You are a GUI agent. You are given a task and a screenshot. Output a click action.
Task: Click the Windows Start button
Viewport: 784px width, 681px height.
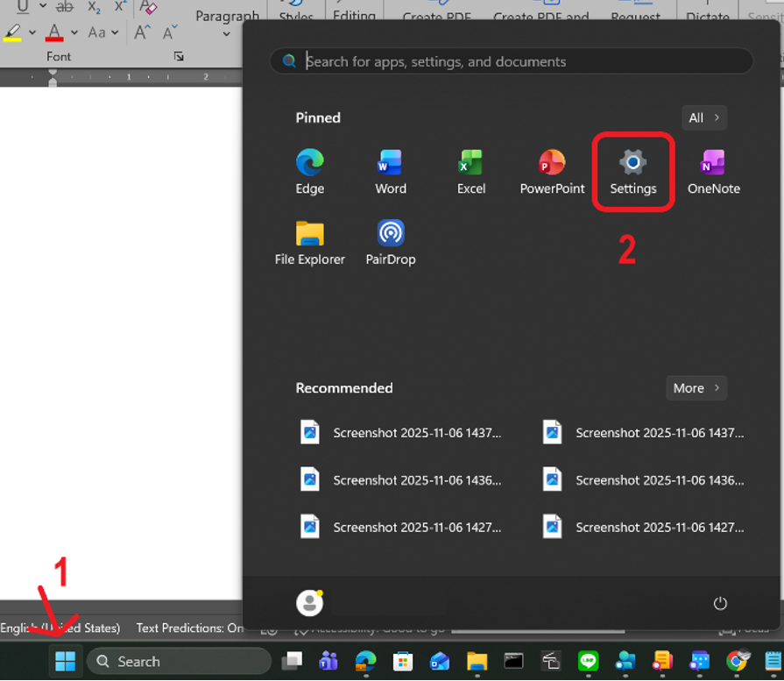coord(65,661)
